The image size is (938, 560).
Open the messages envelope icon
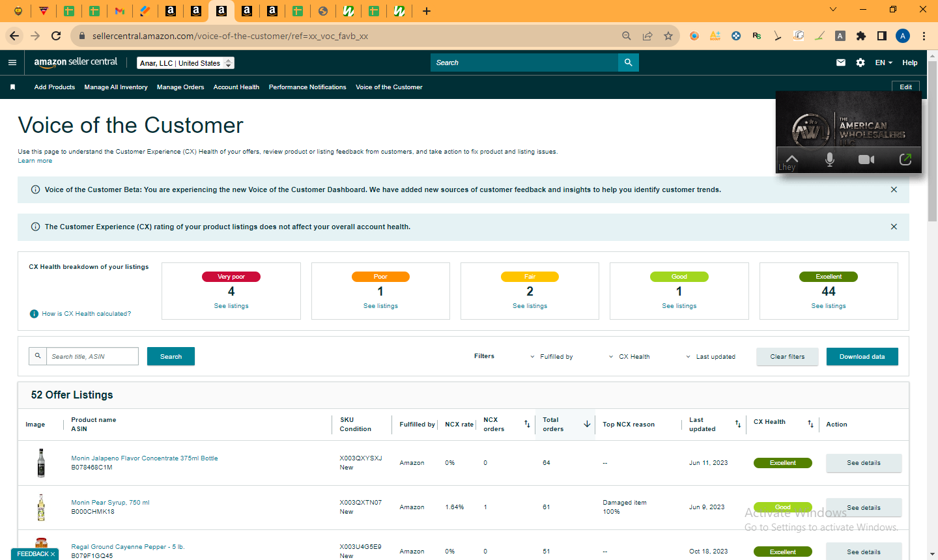click(841, 63)
